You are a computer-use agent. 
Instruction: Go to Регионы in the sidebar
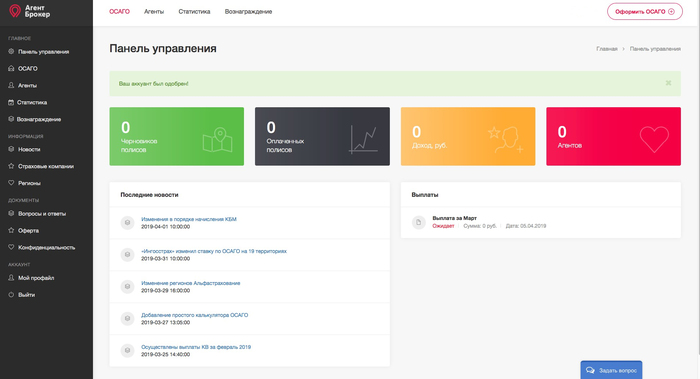(x=25, y=183)
